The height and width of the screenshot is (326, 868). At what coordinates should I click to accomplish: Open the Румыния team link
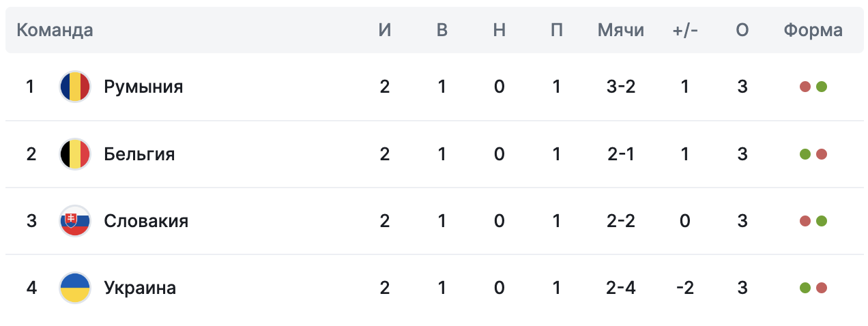(x=143, y=87)
